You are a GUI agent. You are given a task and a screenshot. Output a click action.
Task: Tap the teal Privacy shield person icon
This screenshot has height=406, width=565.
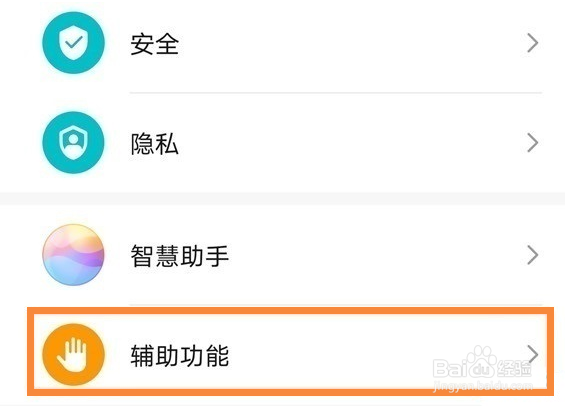point(74,143)
